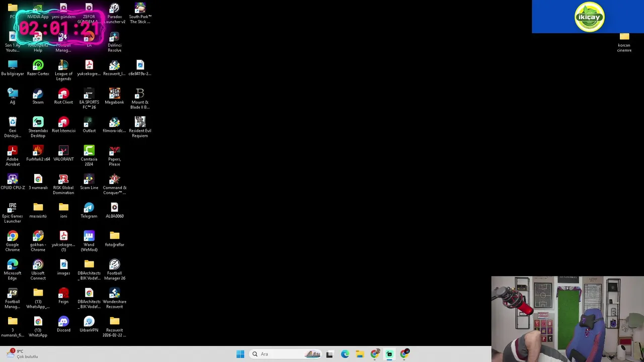
Task: Launch Mount & Blade II shortcut
Action: click(x=140, y=99)
